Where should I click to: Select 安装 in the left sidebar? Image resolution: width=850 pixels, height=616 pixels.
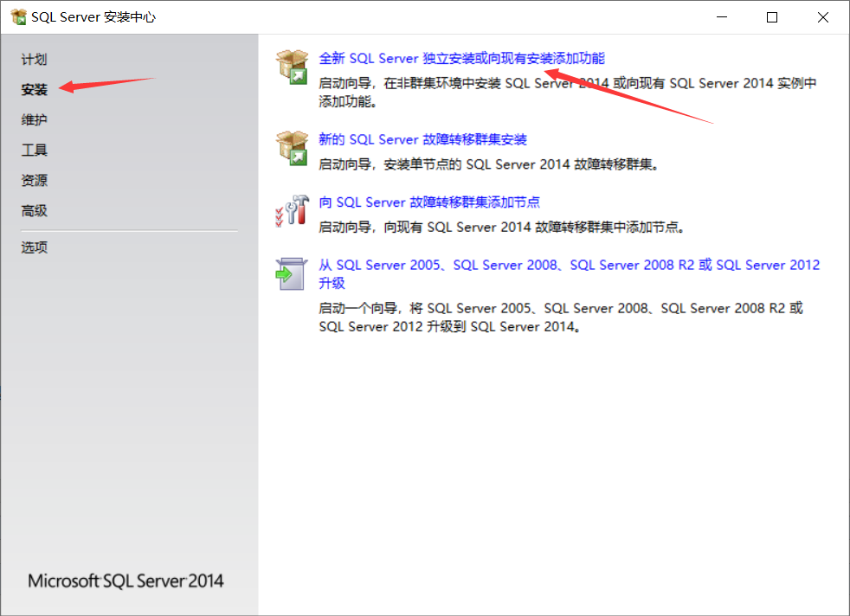[x=34, y=89]
